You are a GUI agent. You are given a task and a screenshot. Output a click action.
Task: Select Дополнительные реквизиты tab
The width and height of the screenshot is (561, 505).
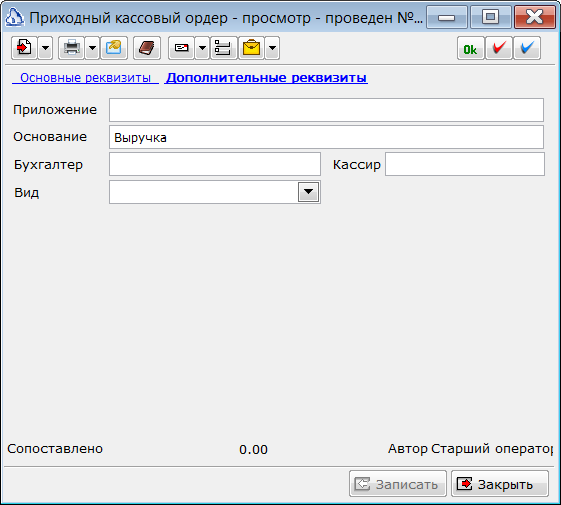(x=267, y=78)
